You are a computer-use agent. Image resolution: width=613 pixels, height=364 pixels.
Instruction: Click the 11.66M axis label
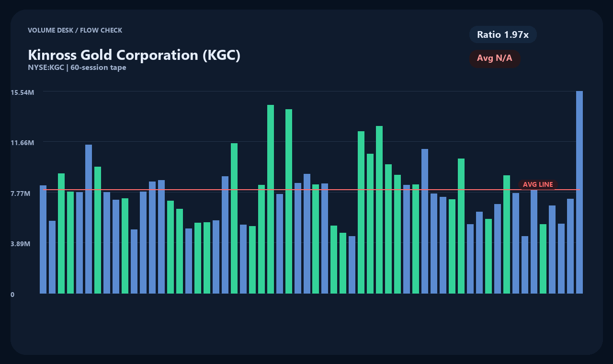[x=22, y=143]
